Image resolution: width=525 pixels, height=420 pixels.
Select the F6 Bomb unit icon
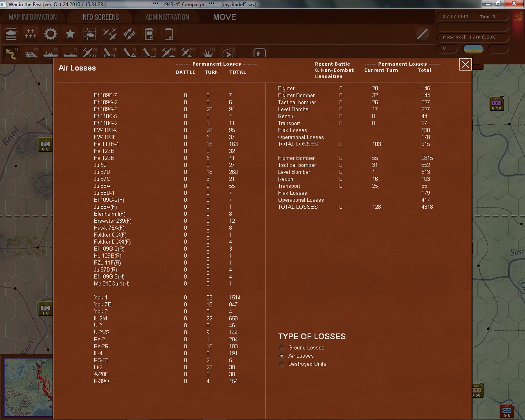(x=110, y=53)
